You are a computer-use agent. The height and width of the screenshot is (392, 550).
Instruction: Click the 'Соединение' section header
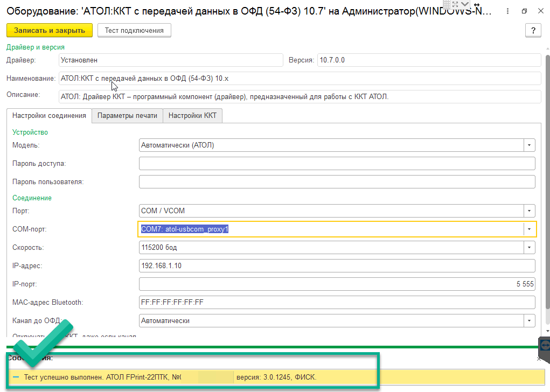point(32,198)
